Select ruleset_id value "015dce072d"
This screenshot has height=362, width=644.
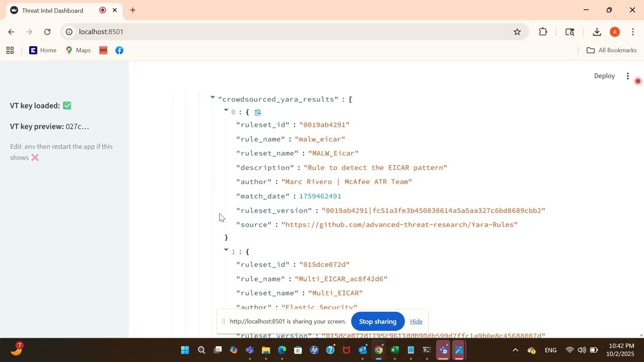[324, 264]
